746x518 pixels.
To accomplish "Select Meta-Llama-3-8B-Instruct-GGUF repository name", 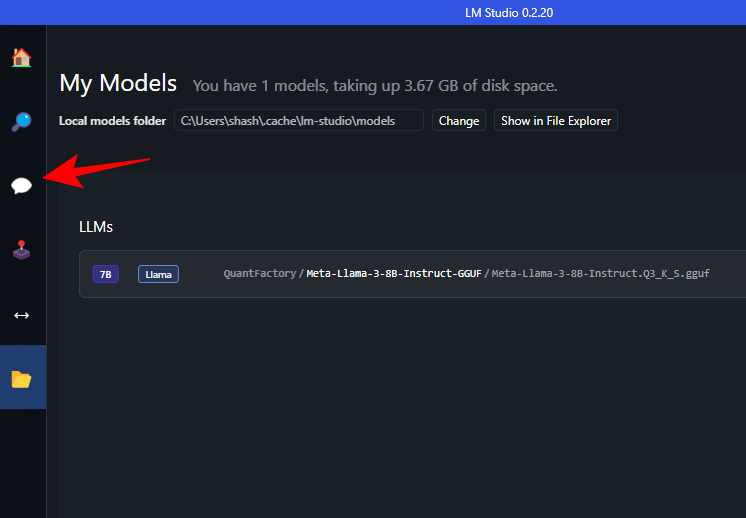I will 394,274.
